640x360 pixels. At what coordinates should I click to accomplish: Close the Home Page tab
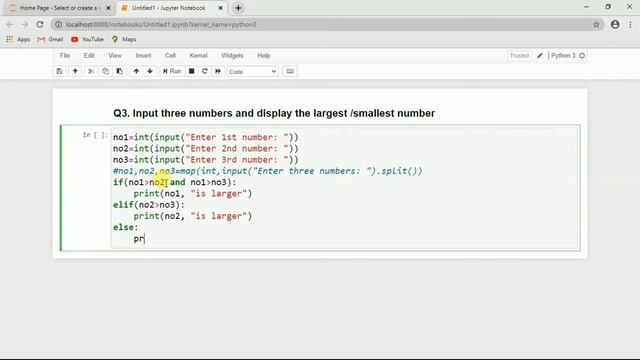click(x=108, y=8)
